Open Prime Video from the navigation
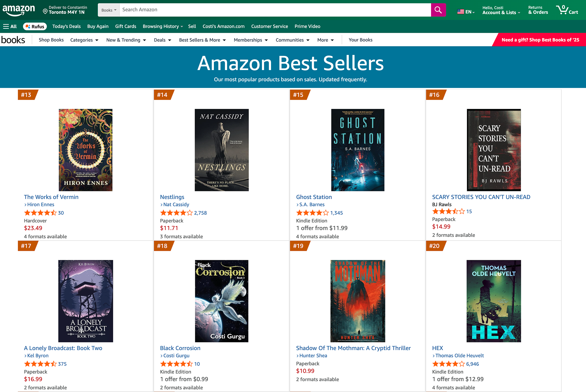 point(307,26)
